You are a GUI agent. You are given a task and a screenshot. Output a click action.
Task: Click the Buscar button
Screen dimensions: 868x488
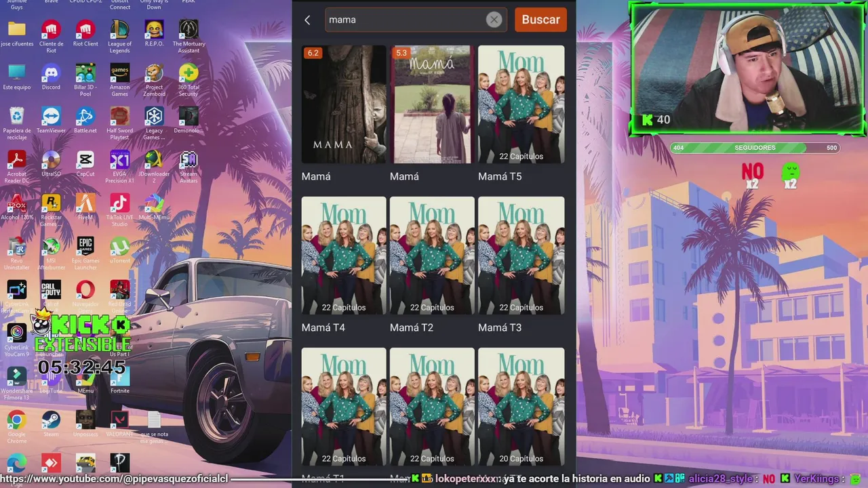[540, 20]
